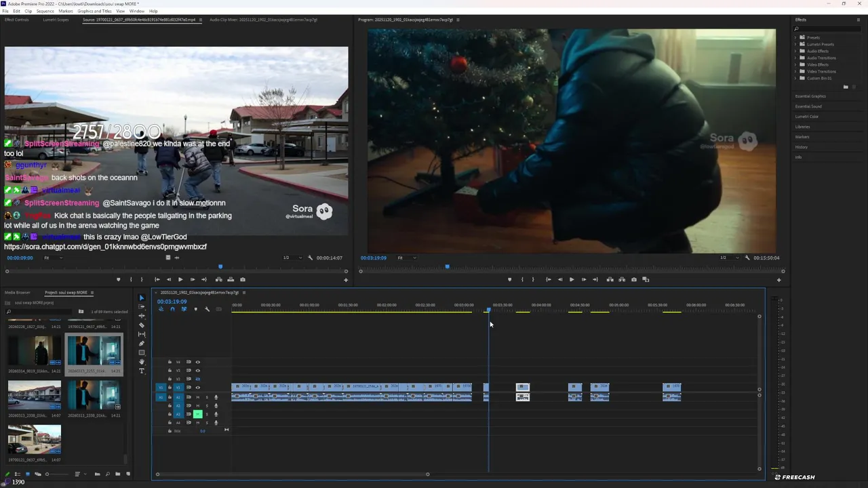Image resolution: width=868 pixels, height=488 pixels.
Task: Toggle V1 track output eye
Action: click(198, 388)
